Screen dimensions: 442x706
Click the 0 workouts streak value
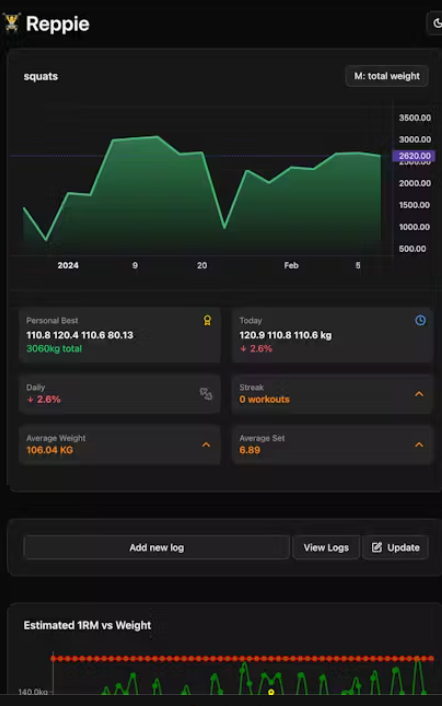pyautogui.click(x=265, y=399)
